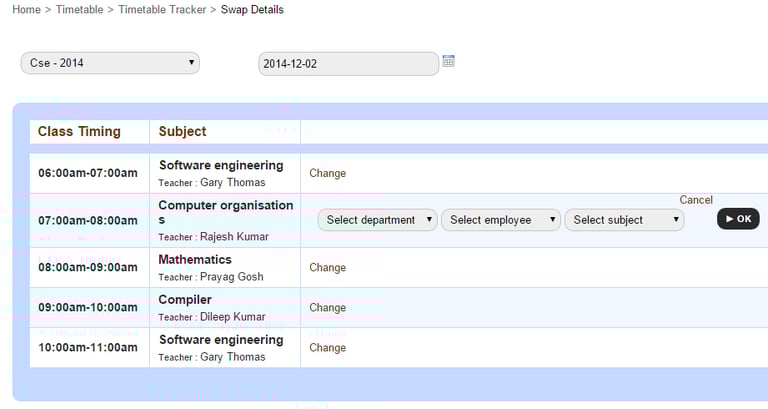Click the Mathematics subject name
Image resolution: width=768 pixels, height=409 pixels.
click(195, 260)
